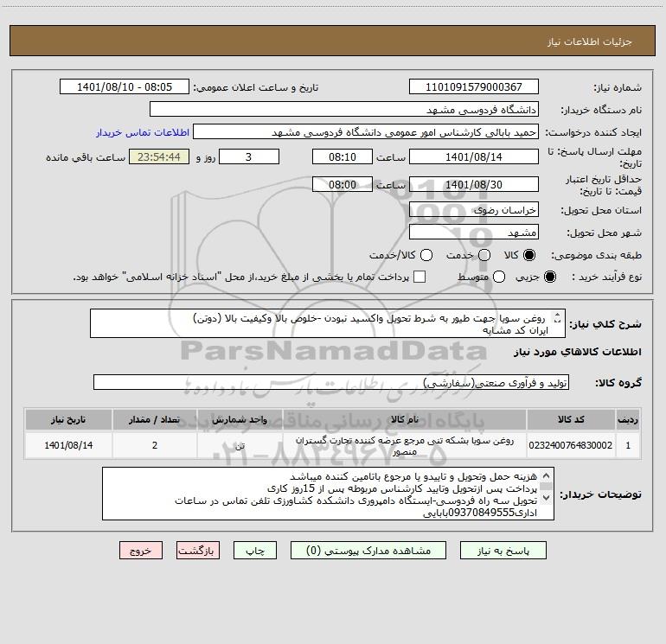Click the deadline time 08:10 field
Image resolution: width=666 pixels, height=644 pixels.
click(343, 156)
